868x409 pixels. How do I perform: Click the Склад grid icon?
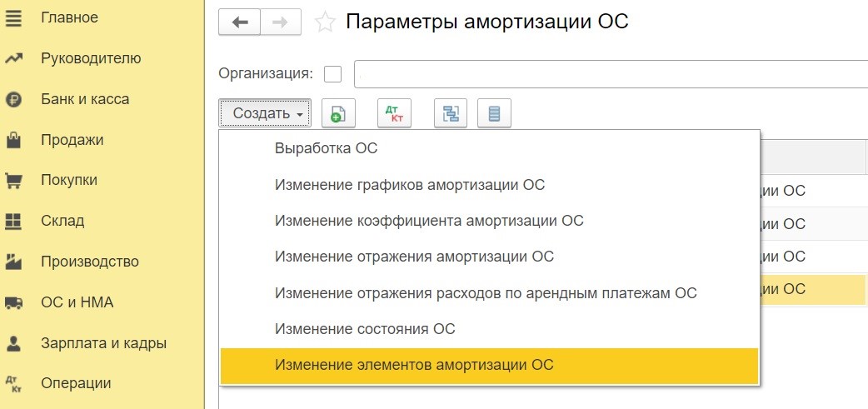tap(13, 222)
